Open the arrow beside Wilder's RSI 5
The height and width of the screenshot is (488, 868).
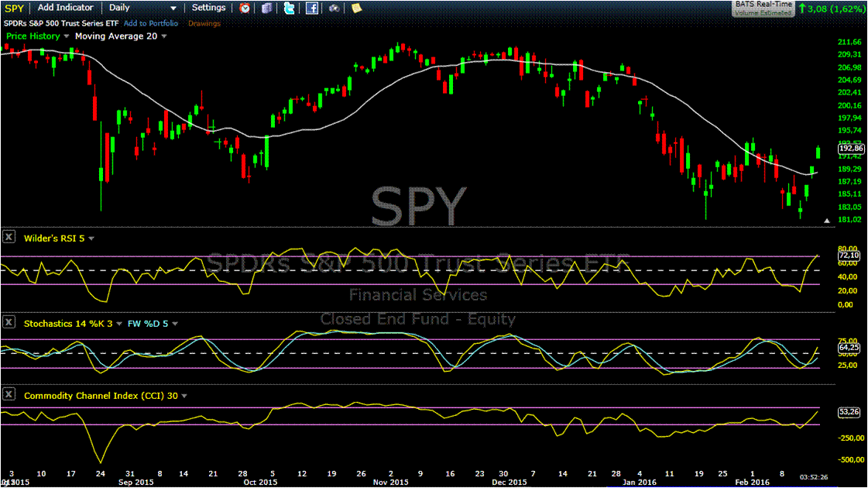tap(91, 239)
